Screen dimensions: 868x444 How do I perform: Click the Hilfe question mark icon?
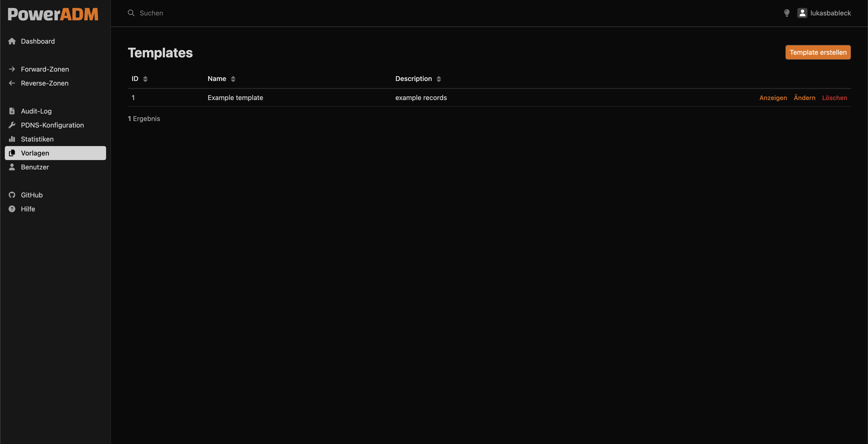[x=12, y=209]
